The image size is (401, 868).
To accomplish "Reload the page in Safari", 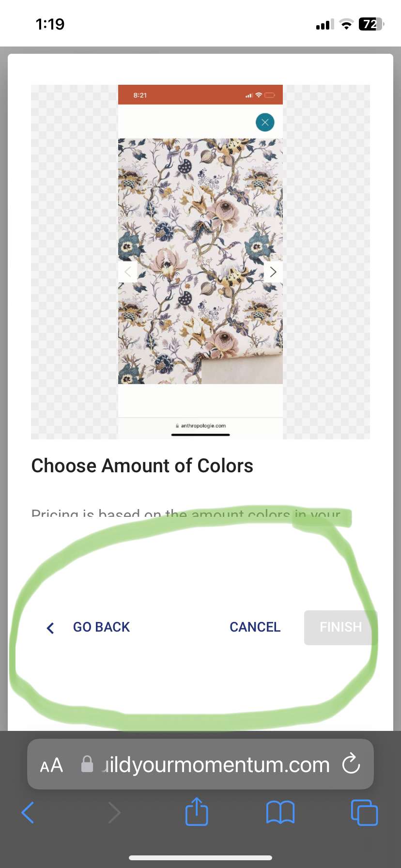I will click(x=351, y=764).
